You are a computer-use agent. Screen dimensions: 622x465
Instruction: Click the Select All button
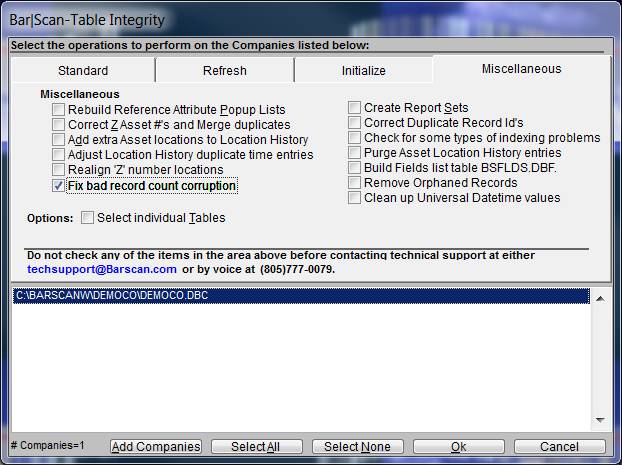pyautogui.click(x=257, y=447)
